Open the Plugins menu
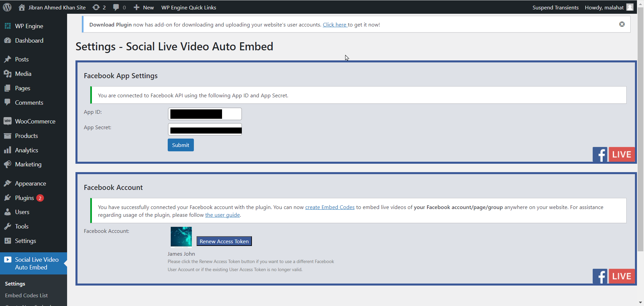 [24, 198]
